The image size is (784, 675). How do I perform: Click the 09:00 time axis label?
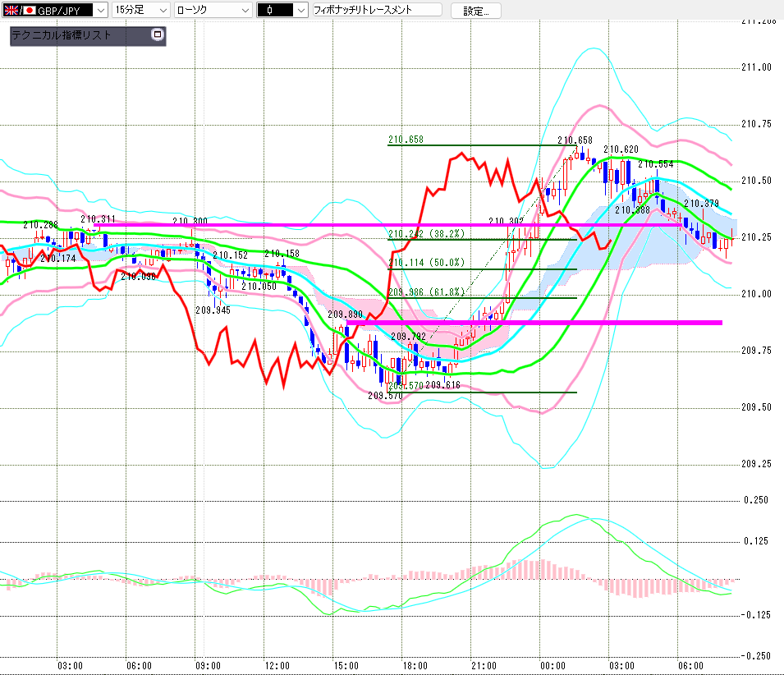click(x=208, y=666)
